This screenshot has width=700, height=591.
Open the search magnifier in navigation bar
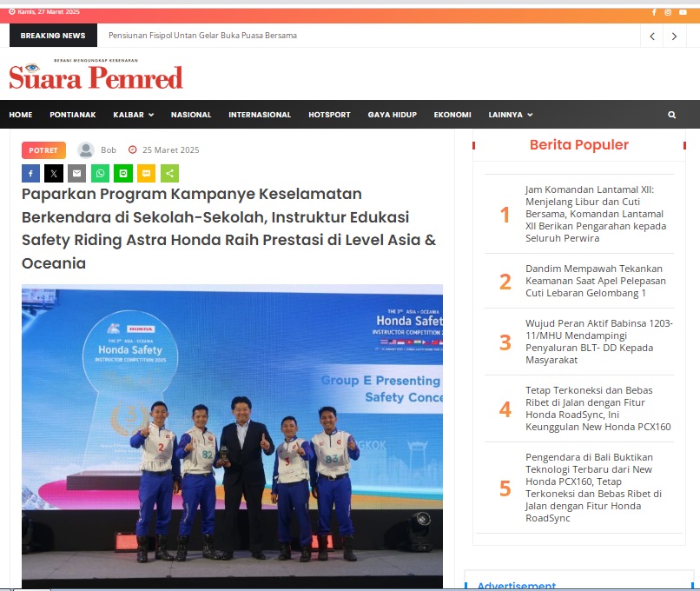671,115
